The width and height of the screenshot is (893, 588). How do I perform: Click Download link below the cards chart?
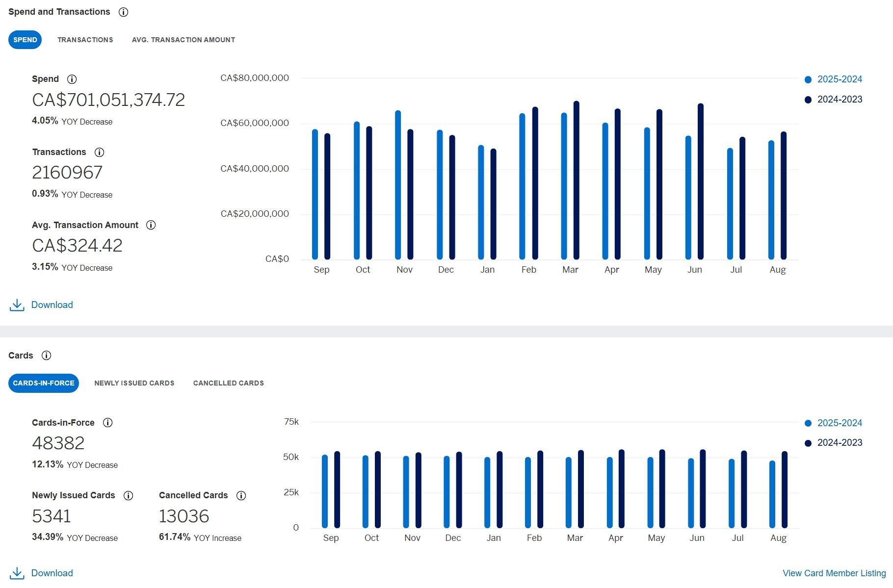(x=52, y=573)
